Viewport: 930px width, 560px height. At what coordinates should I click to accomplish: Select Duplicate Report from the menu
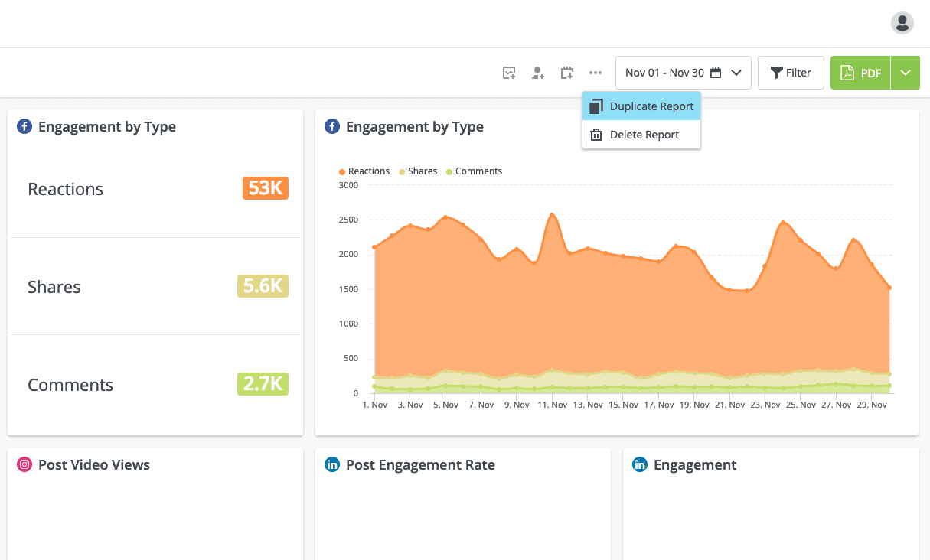(641, 106)
